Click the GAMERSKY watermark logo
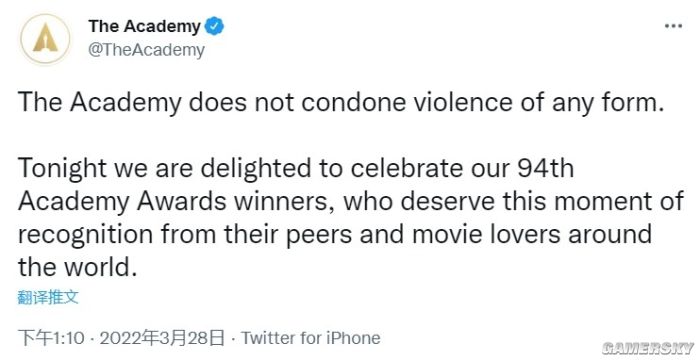Image resolution: width=700 pixels, height=360 pixels. click(647, 348)
